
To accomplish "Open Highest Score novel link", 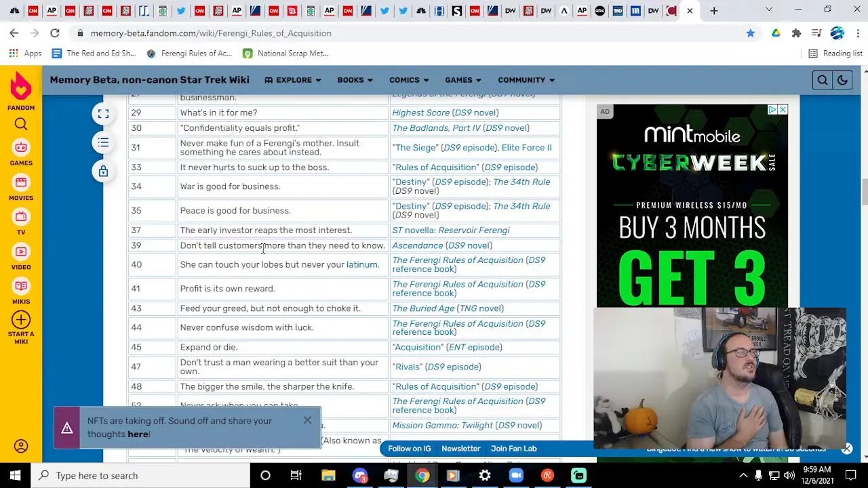I will tap(420, 113).
